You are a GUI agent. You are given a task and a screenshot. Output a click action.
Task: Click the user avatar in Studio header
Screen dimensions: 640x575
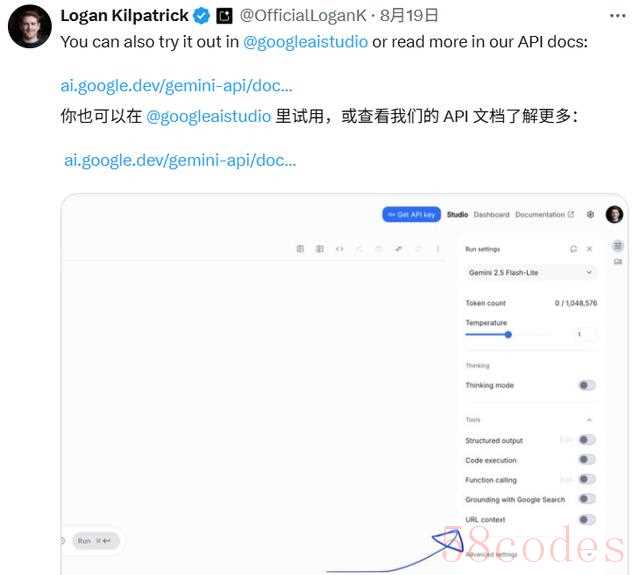pos(614,214)
